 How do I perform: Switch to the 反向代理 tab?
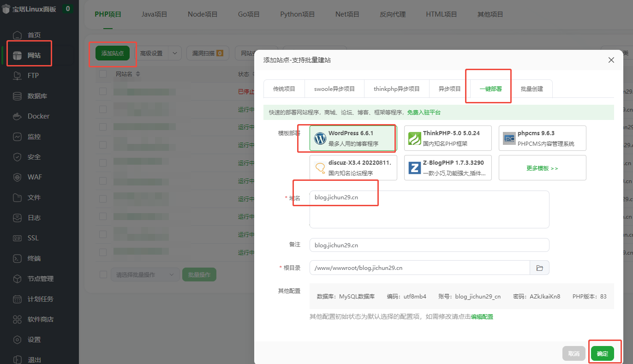coord(393,14)
